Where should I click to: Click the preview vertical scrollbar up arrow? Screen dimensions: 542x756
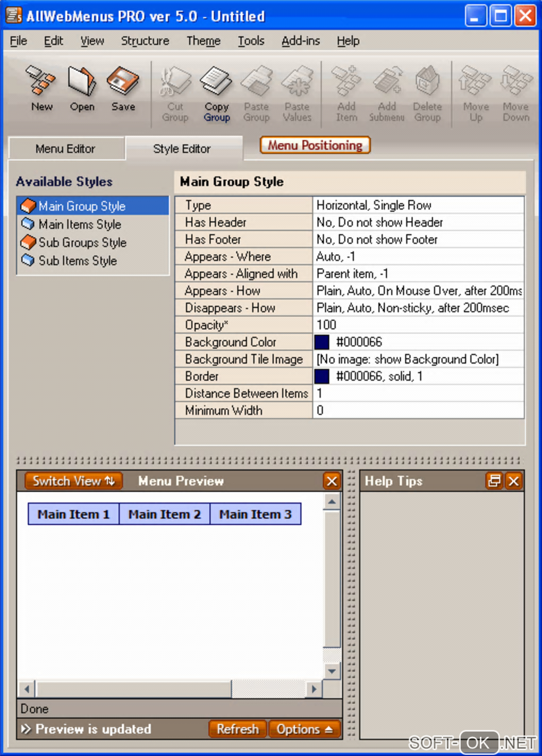332,501
